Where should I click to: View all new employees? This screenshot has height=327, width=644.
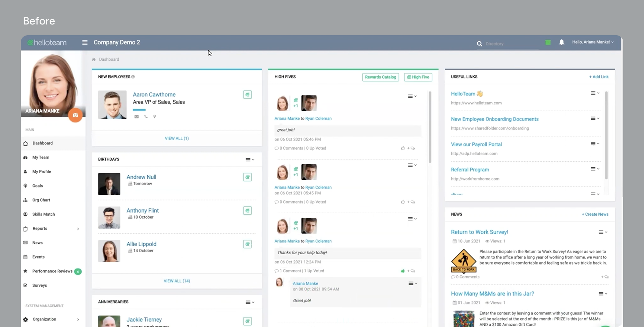point(177,139)
